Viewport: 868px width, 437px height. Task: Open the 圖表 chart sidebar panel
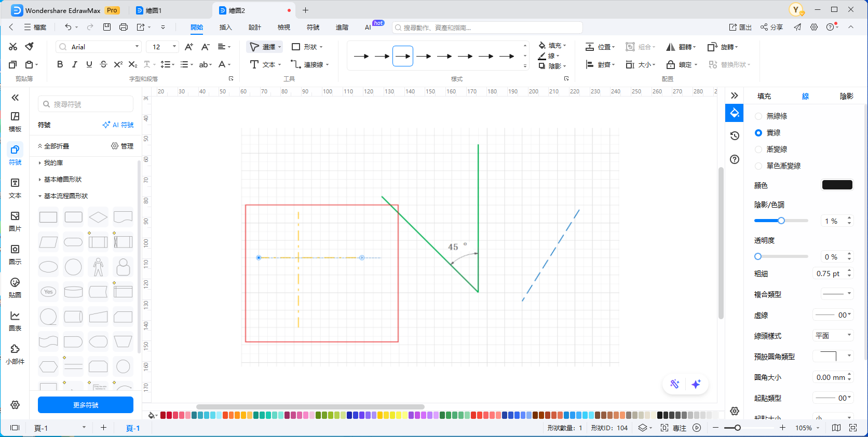click(15, 321)
